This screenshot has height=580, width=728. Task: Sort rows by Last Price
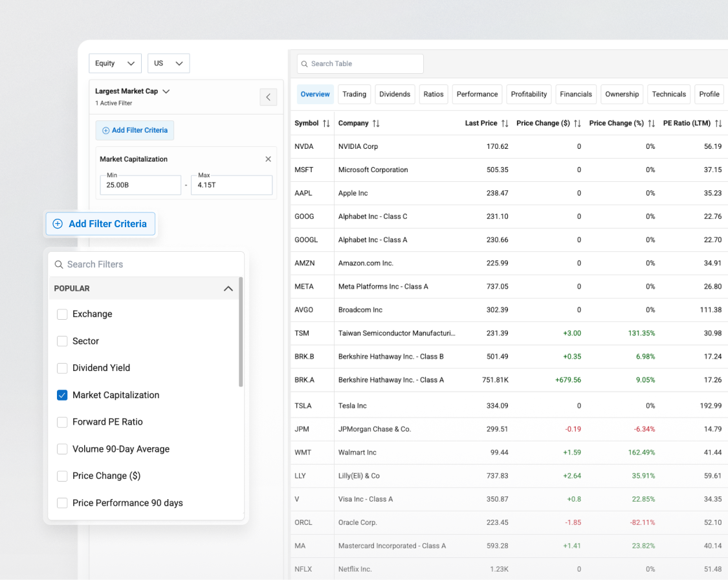point(505,123)
